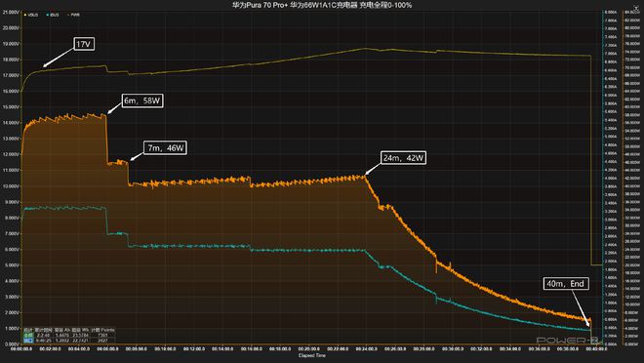Click the 10.000V tick on the voltage axis

point(11,186)
